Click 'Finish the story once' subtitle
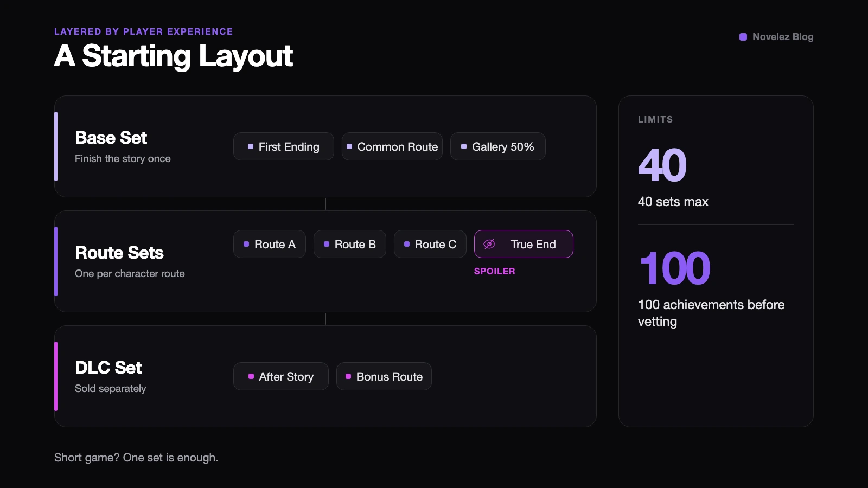 point(123,159)
